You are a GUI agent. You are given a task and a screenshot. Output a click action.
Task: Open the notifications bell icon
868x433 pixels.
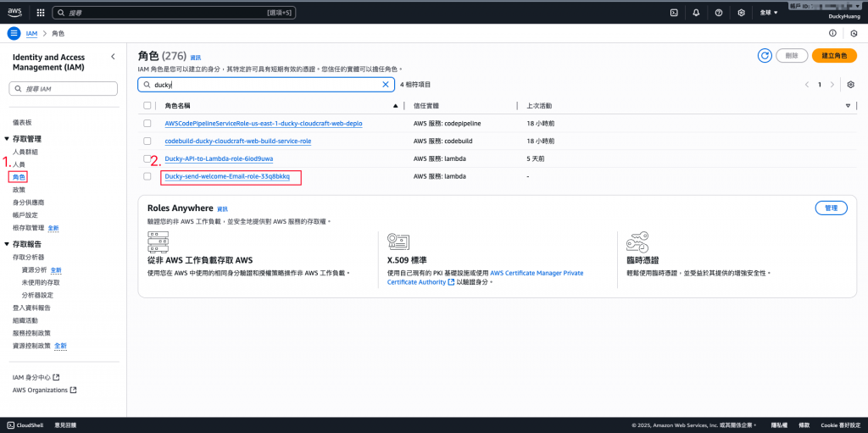(x=697, y=12)
